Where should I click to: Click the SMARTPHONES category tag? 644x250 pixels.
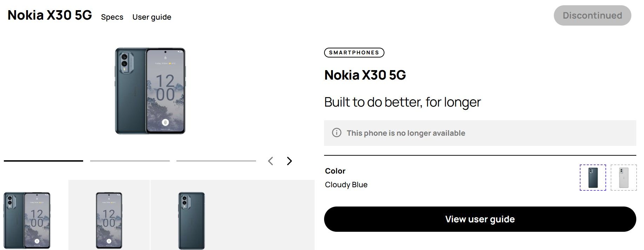tap(354, 53)
